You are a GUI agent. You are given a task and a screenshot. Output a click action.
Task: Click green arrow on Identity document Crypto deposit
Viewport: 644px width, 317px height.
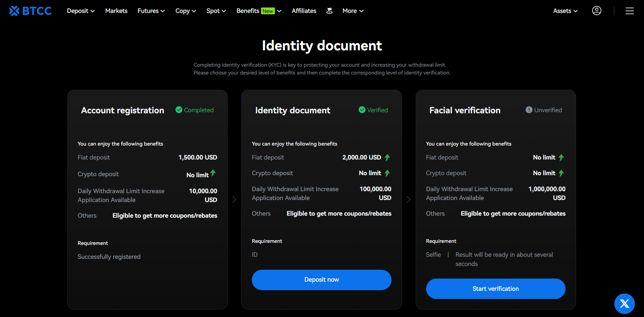pos(387,173)
